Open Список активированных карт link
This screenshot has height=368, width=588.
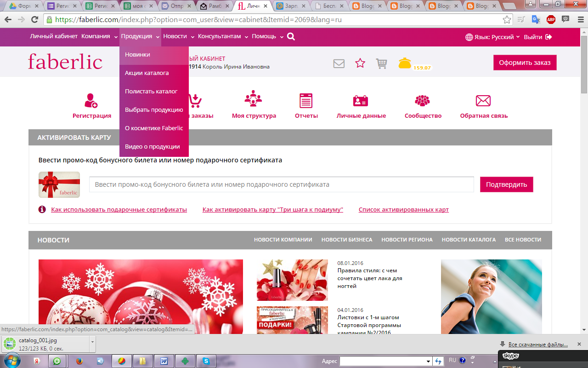coord(403,210)
